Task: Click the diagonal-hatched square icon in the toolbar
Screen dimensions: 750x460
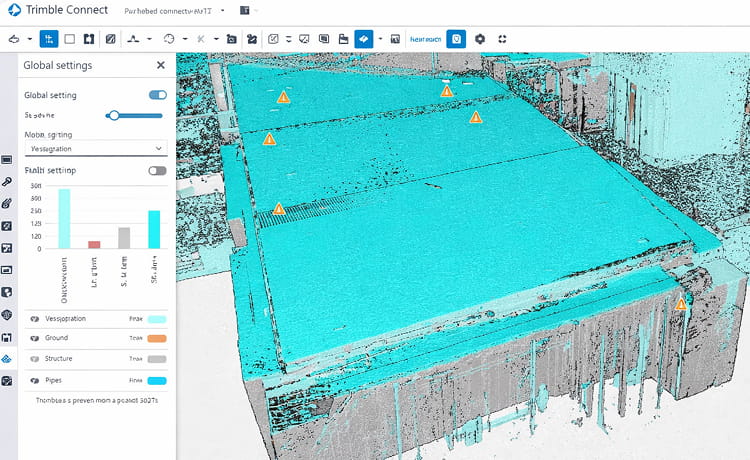Action: click(x=110, y=39)
